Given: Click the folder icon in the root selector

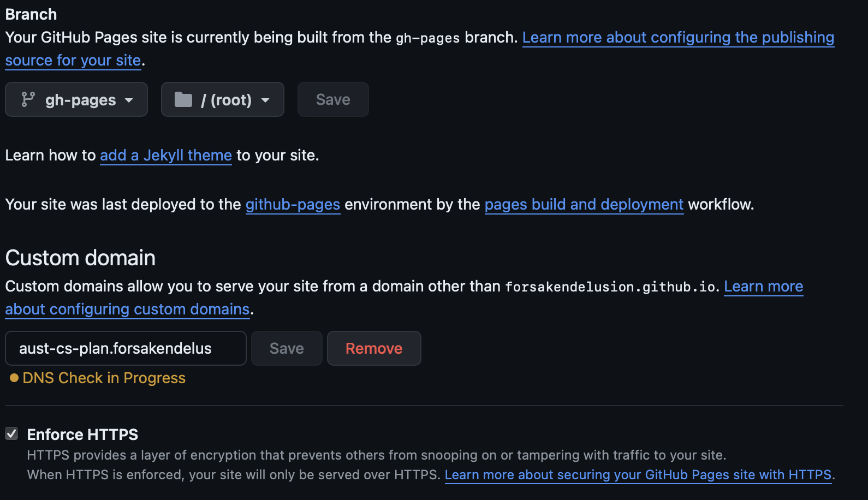Looking at the screenshot, I should 183,99.
